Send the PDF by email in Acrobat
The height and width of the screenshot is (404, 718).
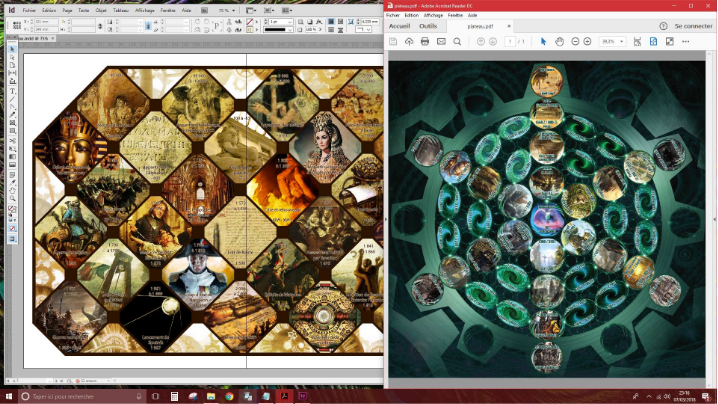point(441,42)
